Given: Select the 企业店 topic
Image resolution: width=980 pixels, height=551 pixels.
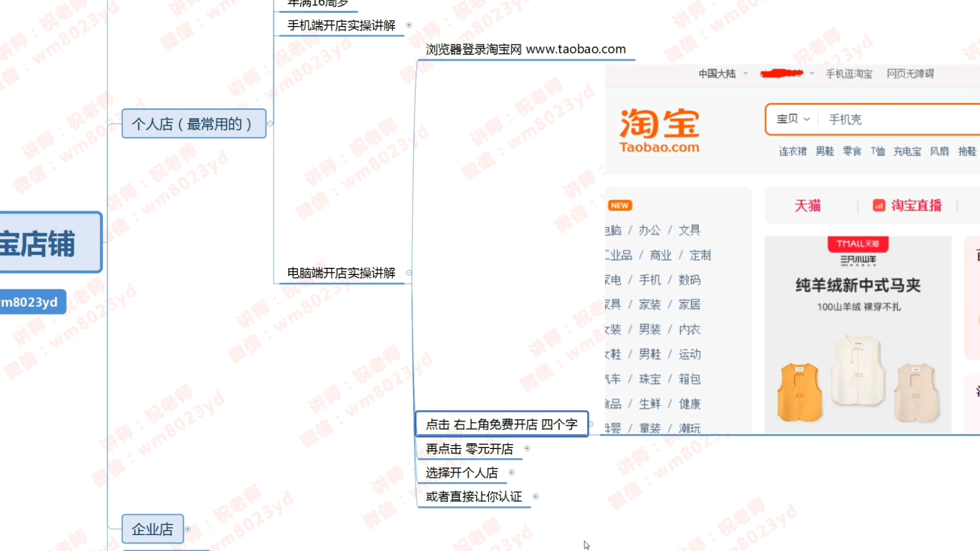Looking at the screenshot, I should [x=153, y=529].
